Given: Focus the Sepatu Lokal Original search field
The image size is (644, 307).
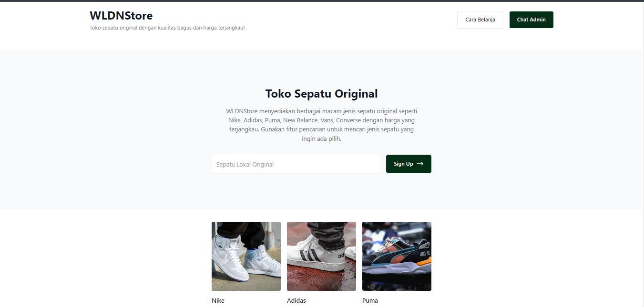Looking at the screenshot, I should coord(296,164).
